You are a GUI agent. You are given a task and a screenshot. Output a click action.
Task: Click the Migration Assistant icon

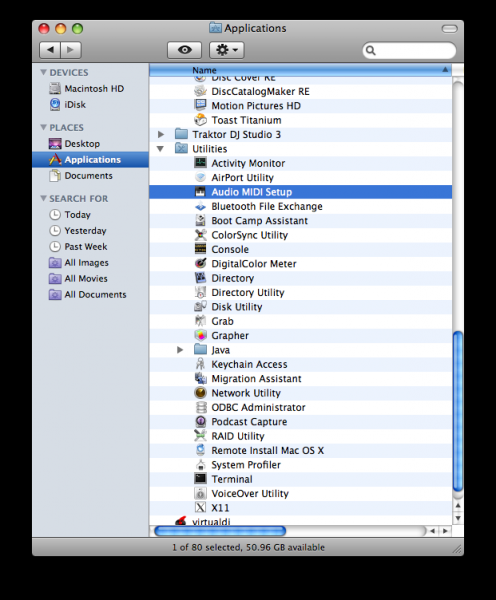click(200, 378)
